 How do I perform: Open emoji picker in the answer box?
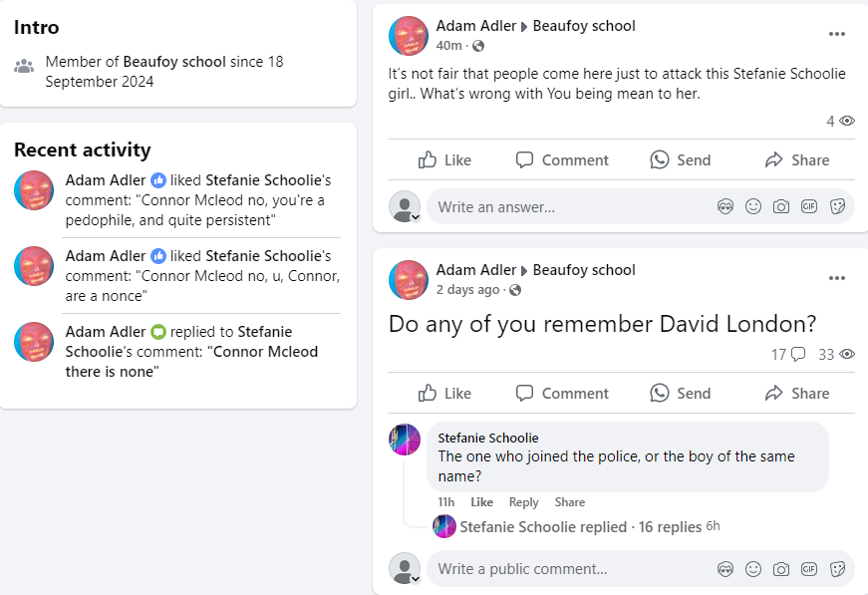[753, 207]
